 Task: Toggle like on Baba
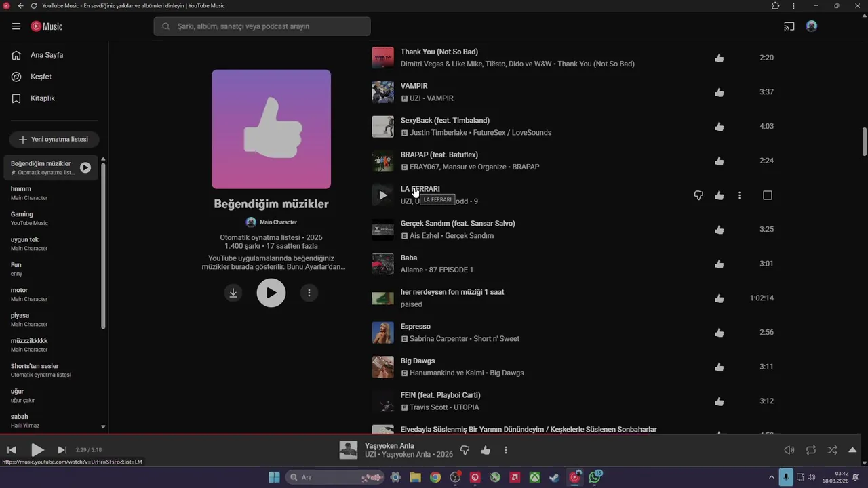pyautogui.click(x=719, y=264)
